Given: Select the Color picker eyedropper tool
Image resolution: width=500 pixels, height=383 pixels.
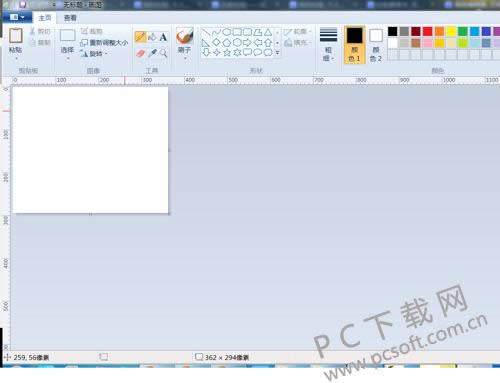Looking at the screenshot, I should tap(152, 53).
